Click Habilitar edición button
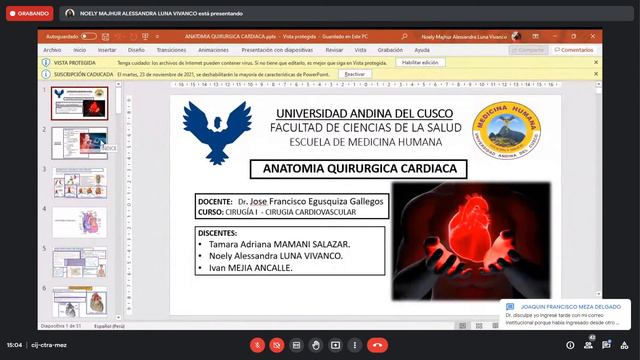The image size is (640, 360). point(420,62)
